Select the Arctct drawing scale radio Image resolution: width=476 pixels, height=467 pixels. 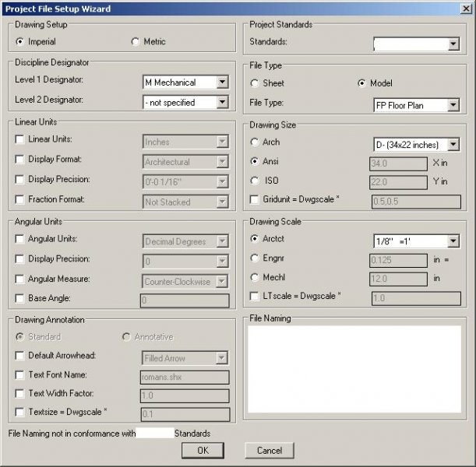click(x=255, y=239)
